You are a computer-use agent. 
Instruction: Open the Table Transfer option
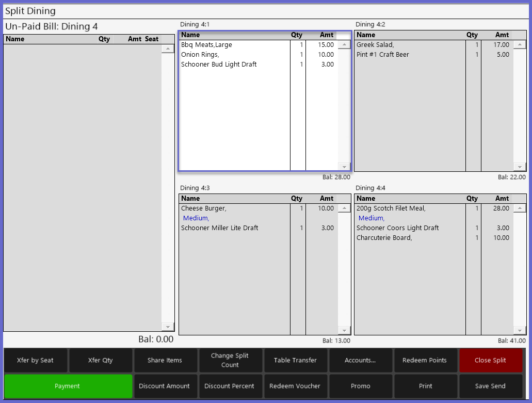pyautogui.click(x=295, y=360)
